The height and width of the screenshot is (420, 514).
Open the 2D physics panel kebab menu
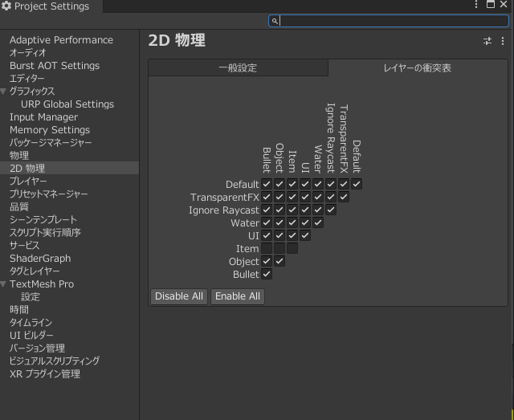(503, 41)
